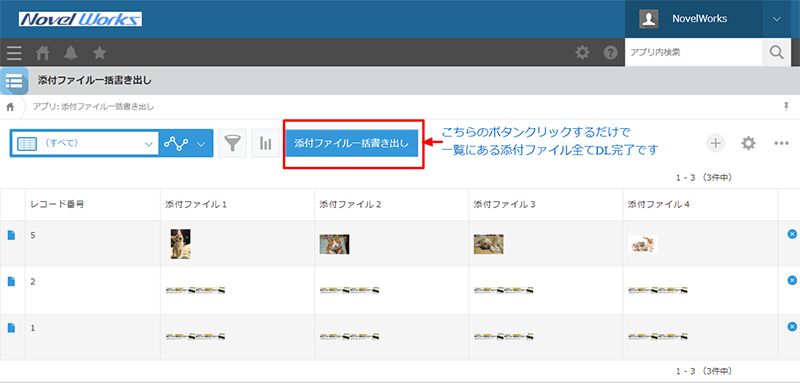The width and height of the screenshot is (800, 383).
Task: Open notifications bell icon
Action: click(x=71, y=53)
